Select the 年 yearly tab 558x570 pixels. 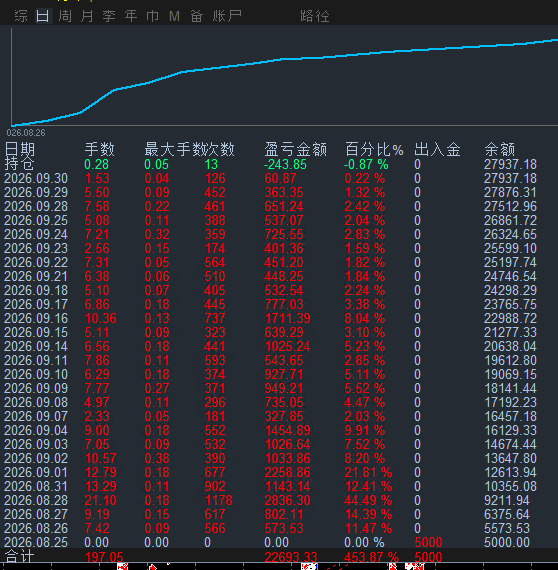click(131, 16)
